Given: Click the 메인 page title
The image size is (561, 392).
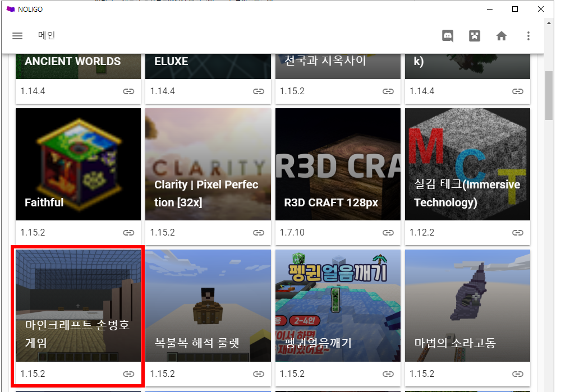Looking at the screenshot, I should coord(47,35).
